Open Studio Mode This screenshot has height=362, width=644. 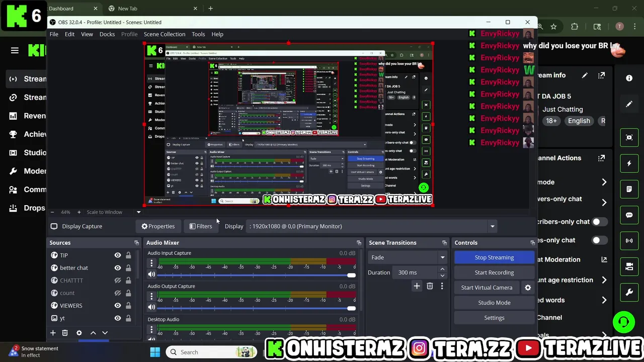click(x=494, y=303)
